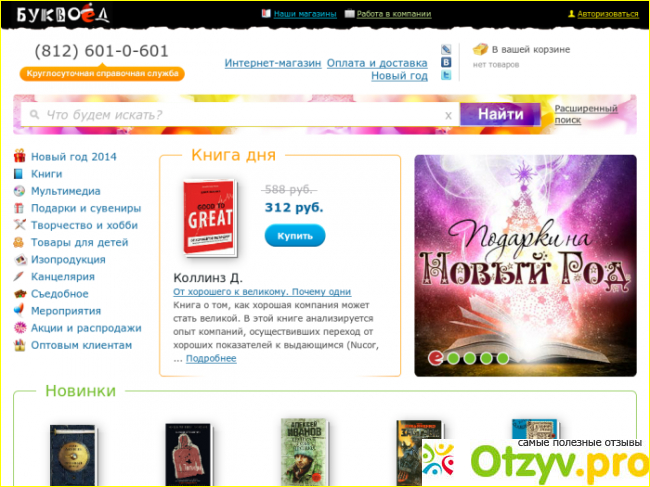Open Товары для детей category
Viewport: 650px width, 487px height.
(79, 242)
